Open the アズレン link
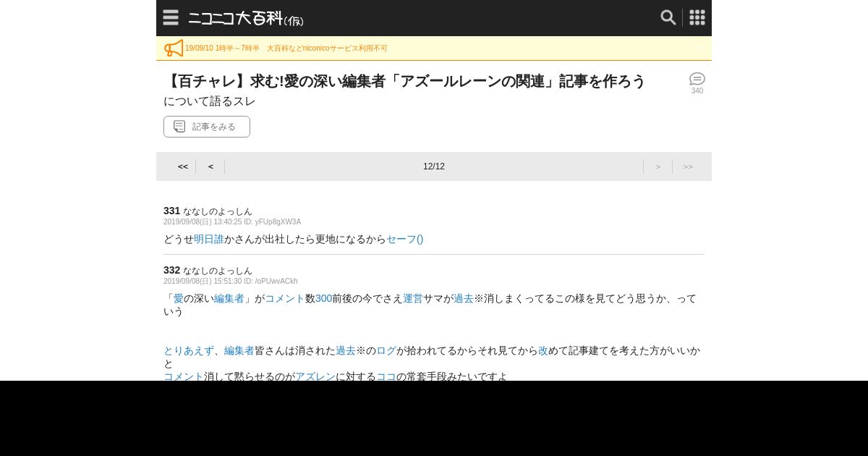This screenshot has width=868, height=456. [315, 376]
